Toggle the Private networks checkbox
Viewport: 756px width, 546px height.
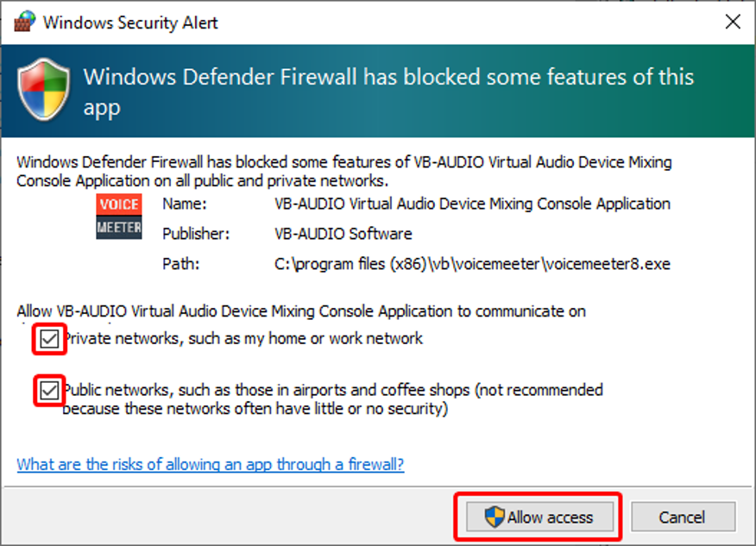tap(49, 339)
